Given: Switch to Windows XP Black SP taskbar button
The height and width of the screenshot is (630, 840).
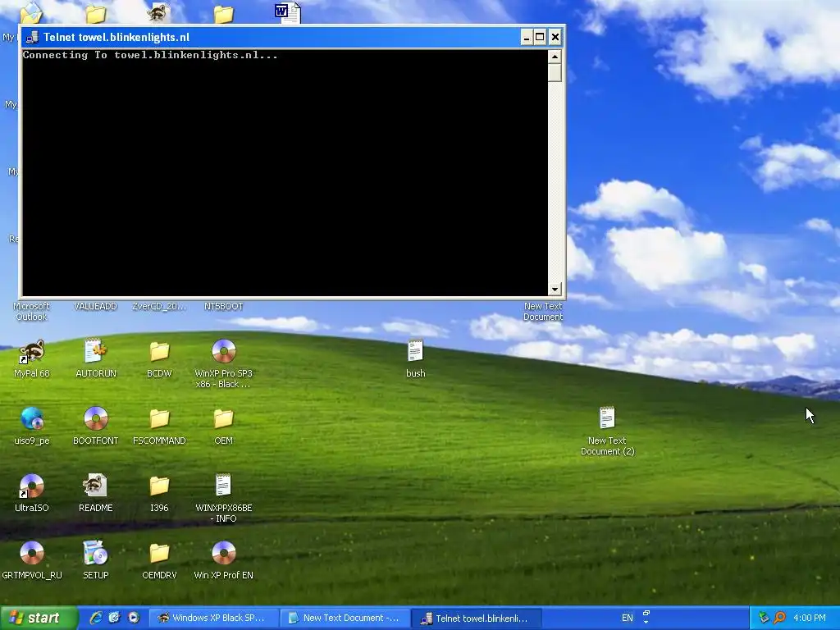Looking at the screenshot, I should click(212, 618).
